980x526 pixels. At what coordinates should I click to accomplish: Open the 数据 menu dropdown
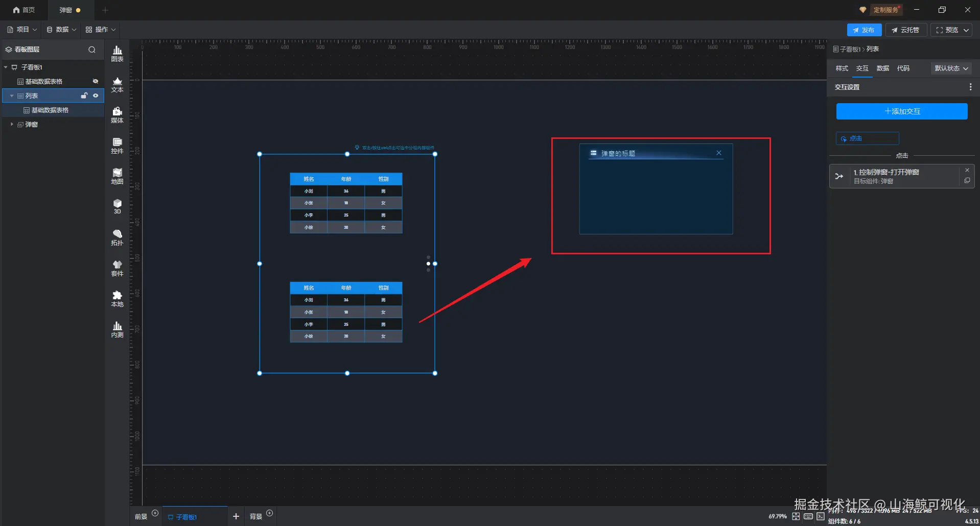point(61,30)
